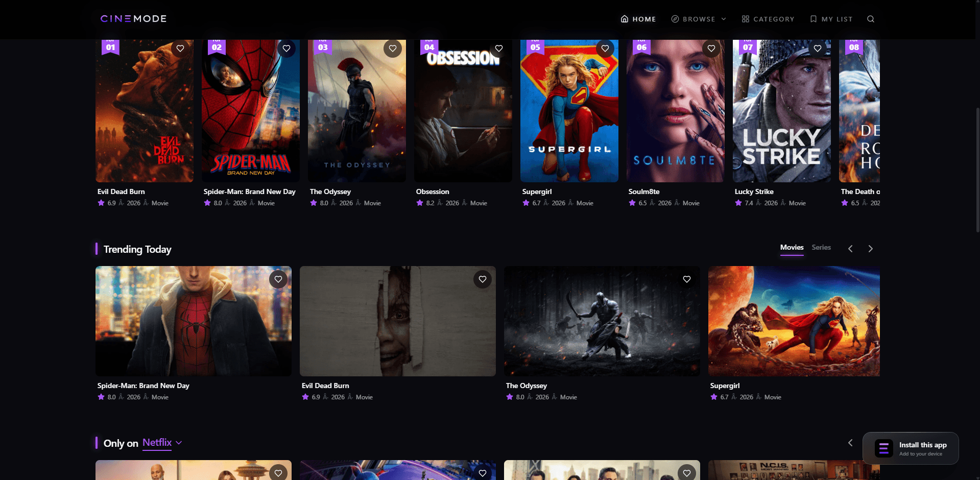Click the star rating 8.2 for Obsession
The width and height of the screenshot is (980, 480).
click(425, 203)
